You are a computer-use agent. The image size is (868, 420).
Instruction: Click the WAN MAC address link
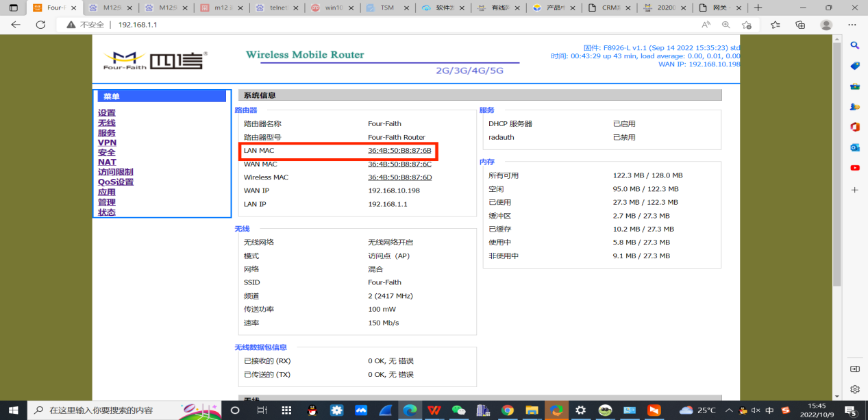[399, 164]
